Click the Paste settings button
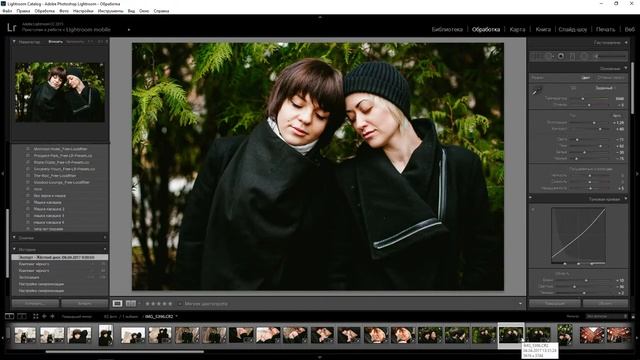Image resolution: width=640 pixels, height=360 pixels. 84,304
